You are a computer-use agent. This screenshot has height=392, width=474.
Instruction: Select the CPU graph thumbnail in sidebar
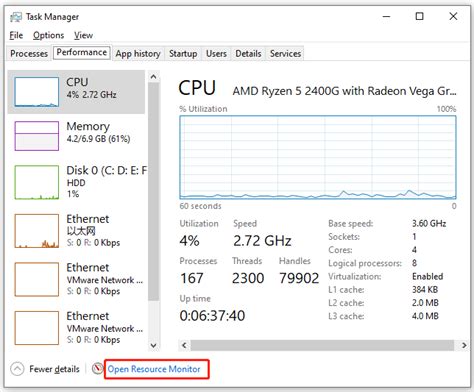(x=37, y=92)
